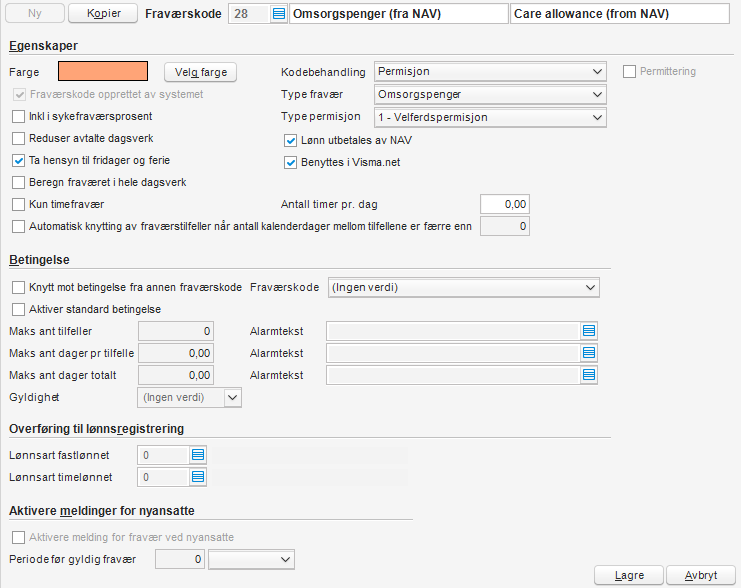Cancel with the Avbryt button

coord(701,575)
